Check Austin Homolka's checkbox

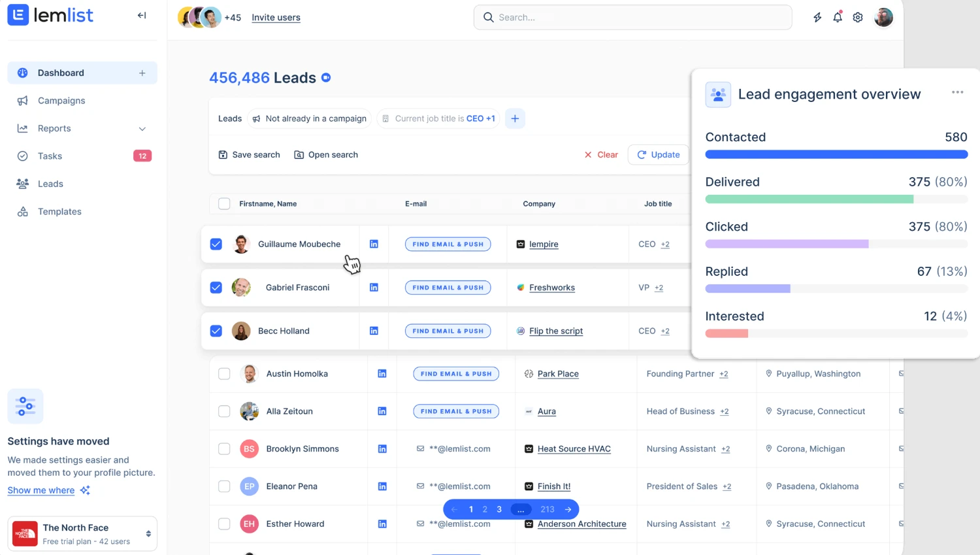coord(224,374)
